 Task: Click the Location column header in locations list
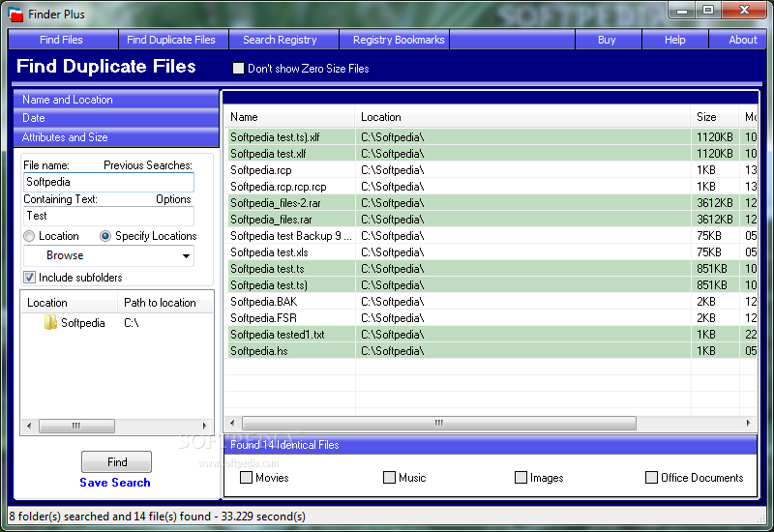coord(69,303)
